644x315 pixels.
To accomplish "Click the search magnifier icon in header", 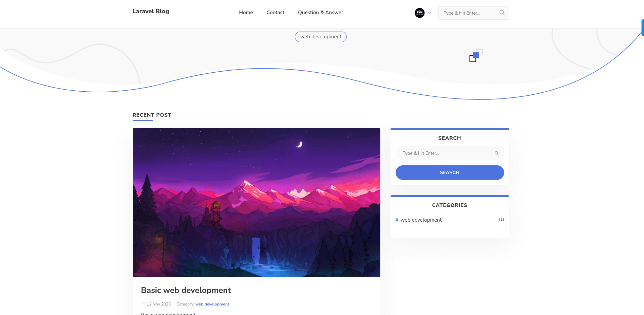I will click(502, 13).
